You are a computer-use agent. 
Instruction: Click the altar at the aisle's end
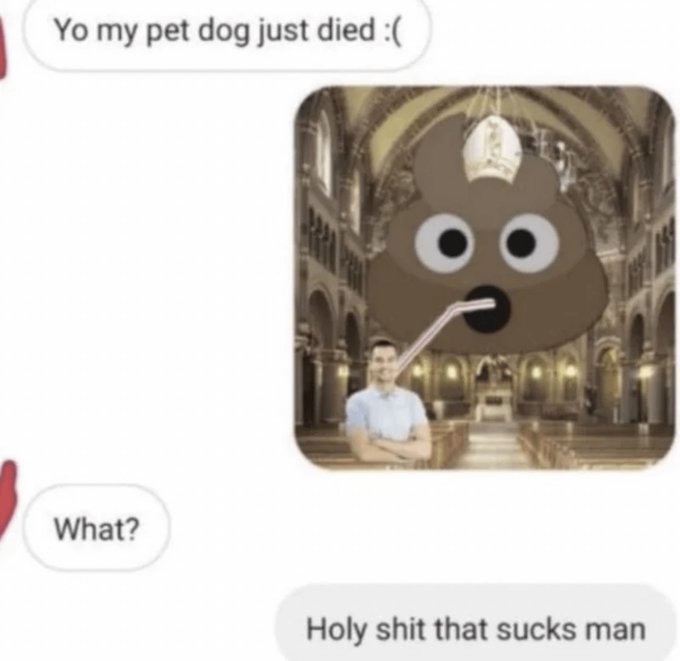pyautogui.click(x=494, y=401)
